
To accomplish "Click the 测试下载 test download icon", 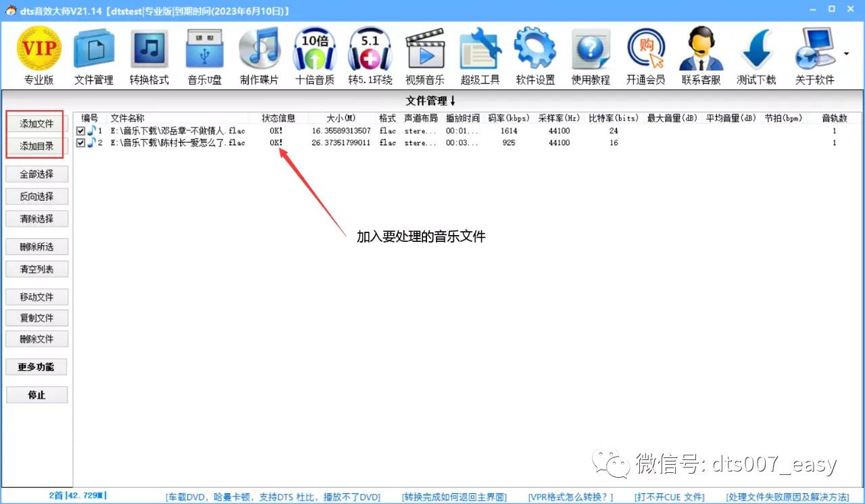I will [756, 47].
